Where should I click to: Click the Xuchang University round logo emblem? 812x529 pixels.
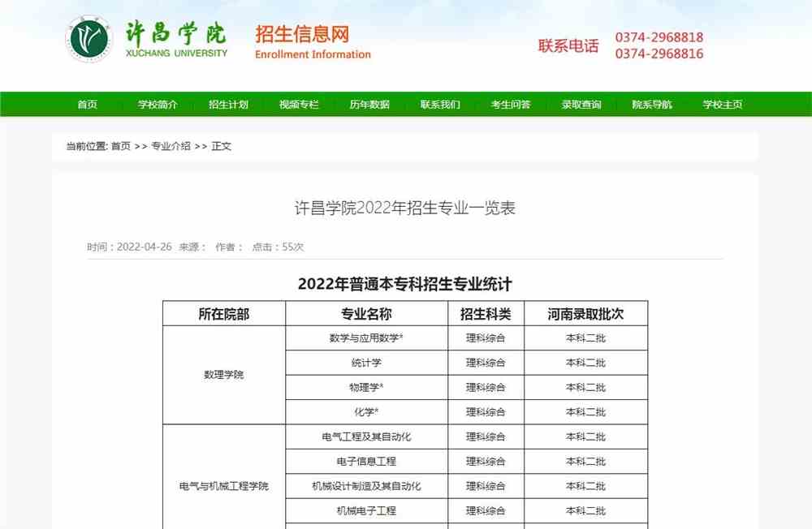pos(89,39)
